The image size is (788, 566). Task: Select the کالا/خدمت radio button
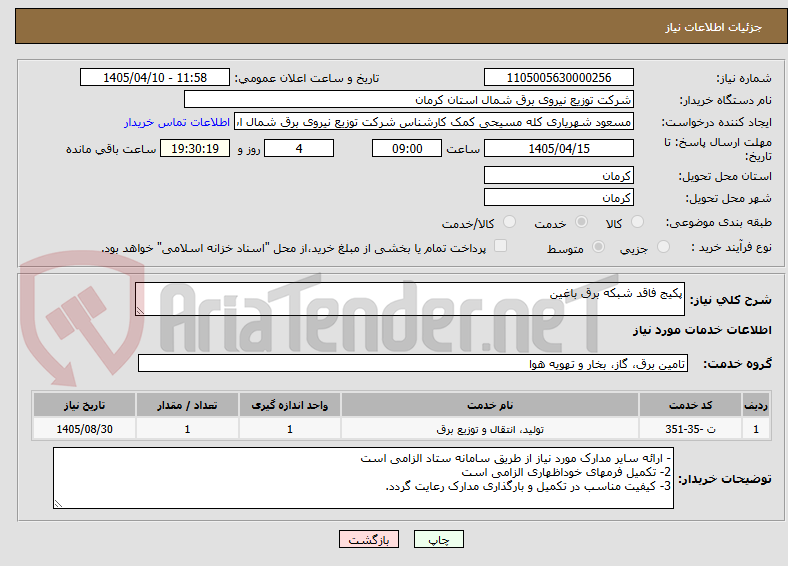pyautogui.click(x=510, y=222)
